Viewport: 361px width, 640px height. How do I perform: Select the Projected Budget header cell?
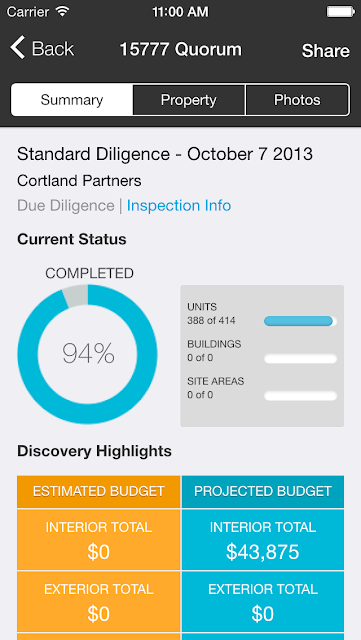[263, 491]
